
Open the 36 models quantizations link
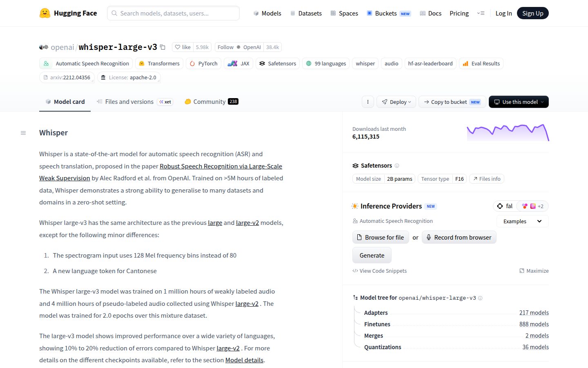click(535, 347)
